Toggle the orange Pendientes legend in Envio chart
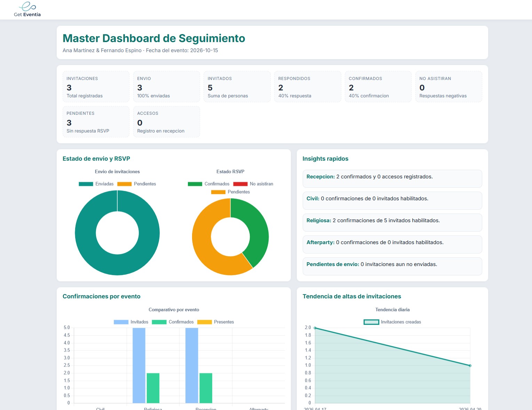The width and height of the screenshot is (532, 410). [x=125, y=184]
